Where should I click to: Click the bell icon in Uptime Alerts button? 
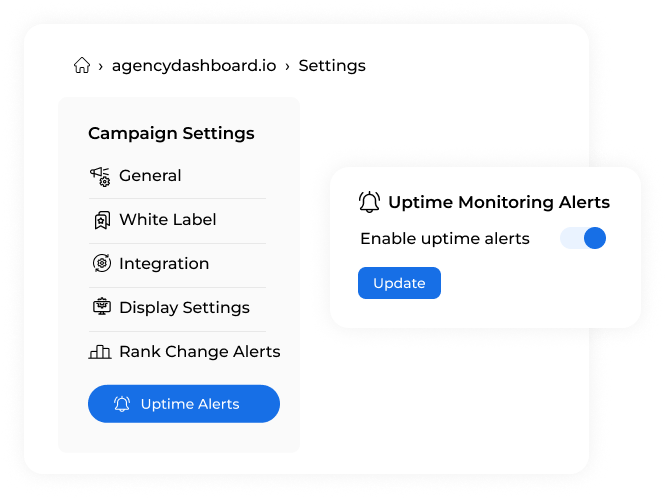122,404
